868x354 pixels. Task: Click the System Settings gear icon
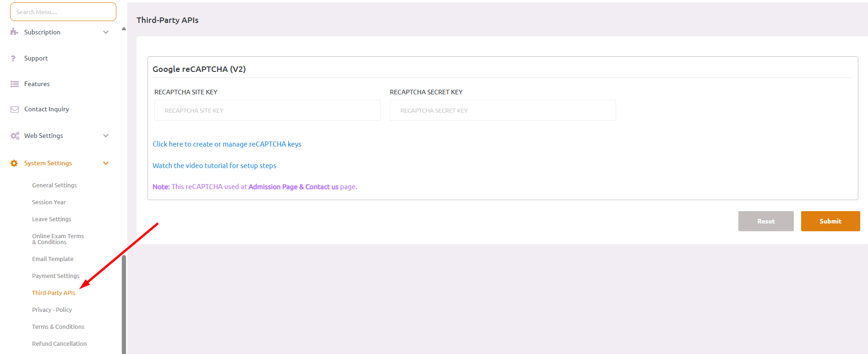click(14, 163)
